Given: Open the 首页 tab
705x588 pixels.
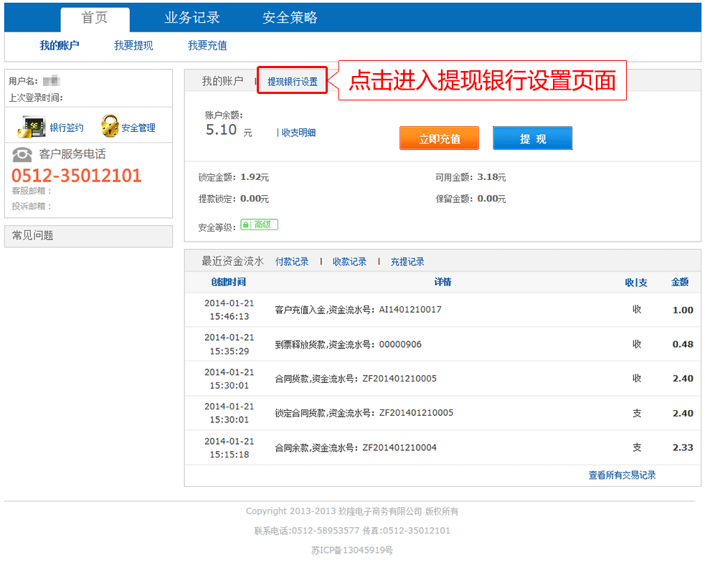Looking at the screenshot, I should (95, 19).
